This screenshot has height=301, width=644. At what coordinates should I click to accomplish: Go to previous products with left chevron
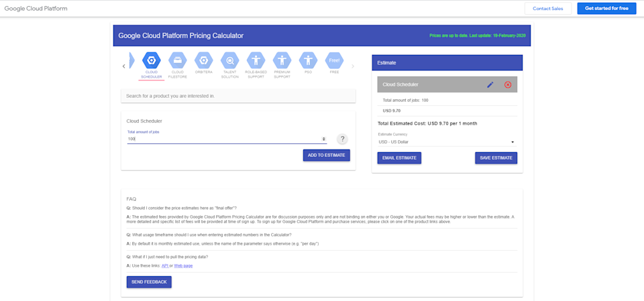(124, 66)
